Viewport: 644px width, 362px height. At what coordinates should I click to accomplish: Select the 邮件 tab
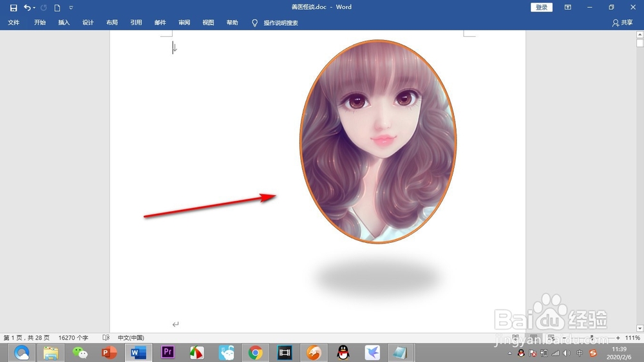(x=160, y=23)
